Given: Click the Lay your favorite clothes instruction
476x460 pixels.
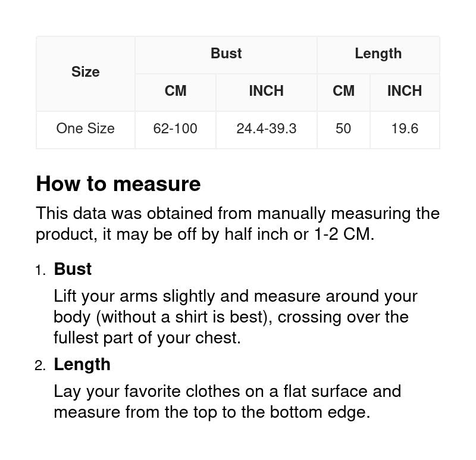Looking at the screenshot, I should pos(227,402).
